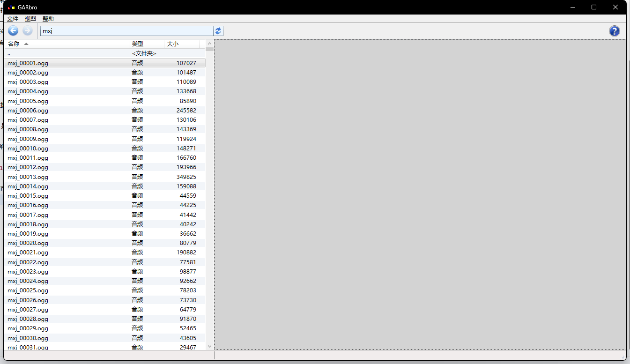Click the empty grey preview pane
630x364 pixels.
420,194
